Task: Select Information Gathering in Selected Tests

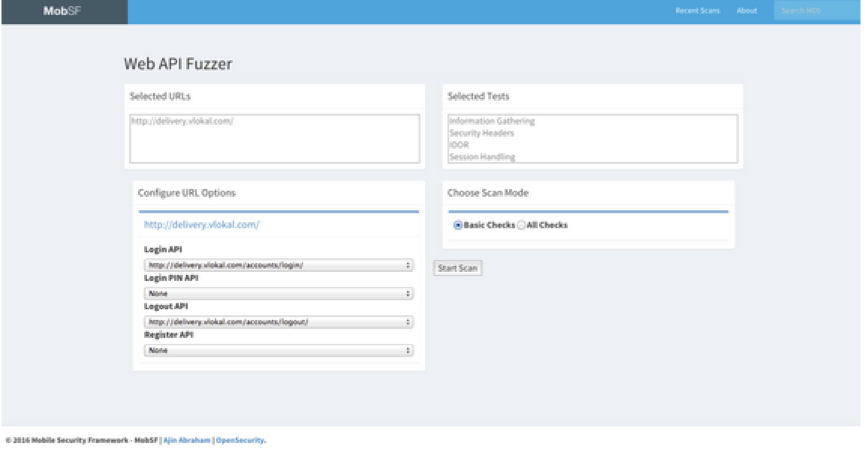Action: (x=492, y=121)
